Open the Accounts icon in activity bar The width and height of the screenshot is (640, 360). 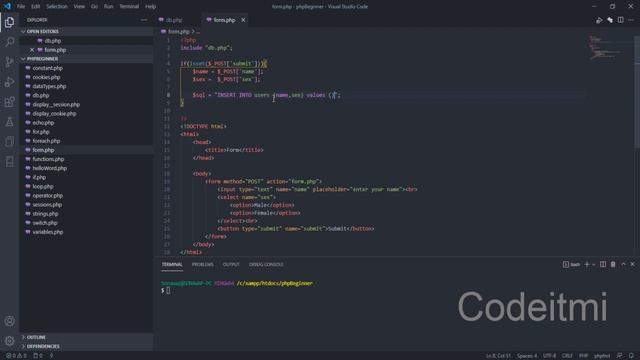(x=9, y=321)
